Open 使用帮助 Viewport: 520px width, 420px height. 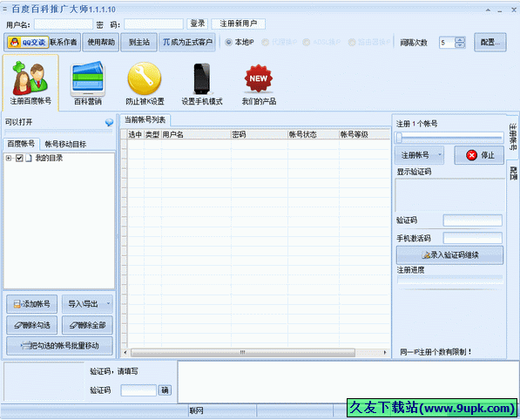tap(101, 42)
